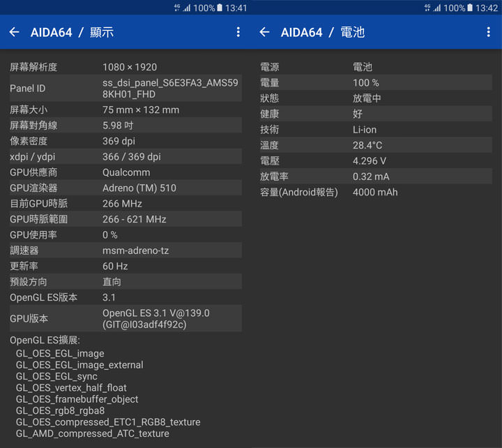The image size is (502, 448).
Task: Tap the GL_OES_EGL_image_external extension entry
Action: click(79, 365)
